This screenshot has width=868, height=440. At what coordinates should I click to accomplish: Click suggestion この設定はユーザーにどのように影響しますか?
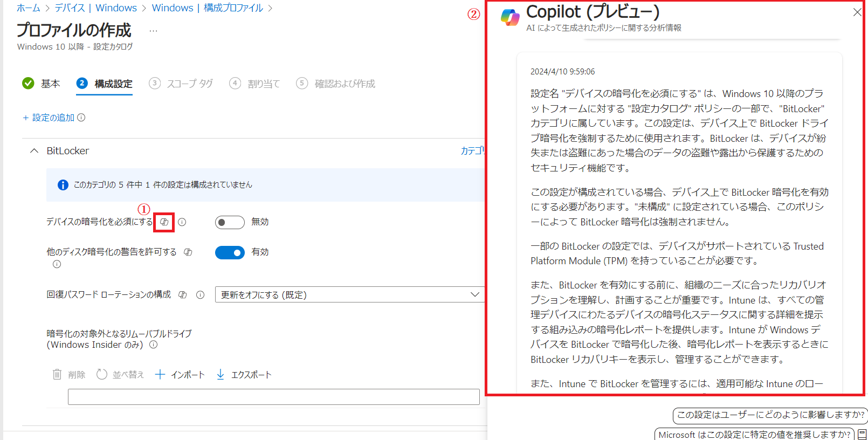click(770, 415)
